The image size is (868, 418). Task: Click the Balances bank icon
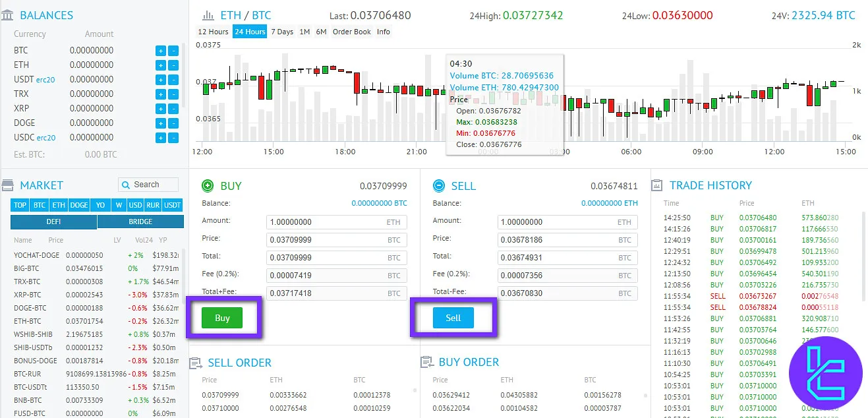click(7, 15)
